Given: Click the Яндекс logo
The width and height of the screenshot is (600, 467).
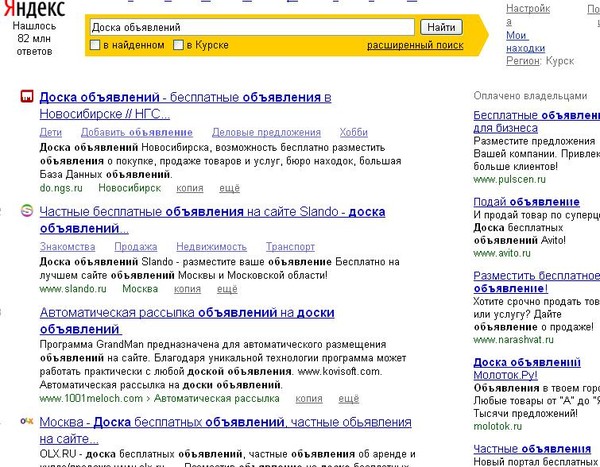Looking at the screenshot, I should [x=34, y=8].
